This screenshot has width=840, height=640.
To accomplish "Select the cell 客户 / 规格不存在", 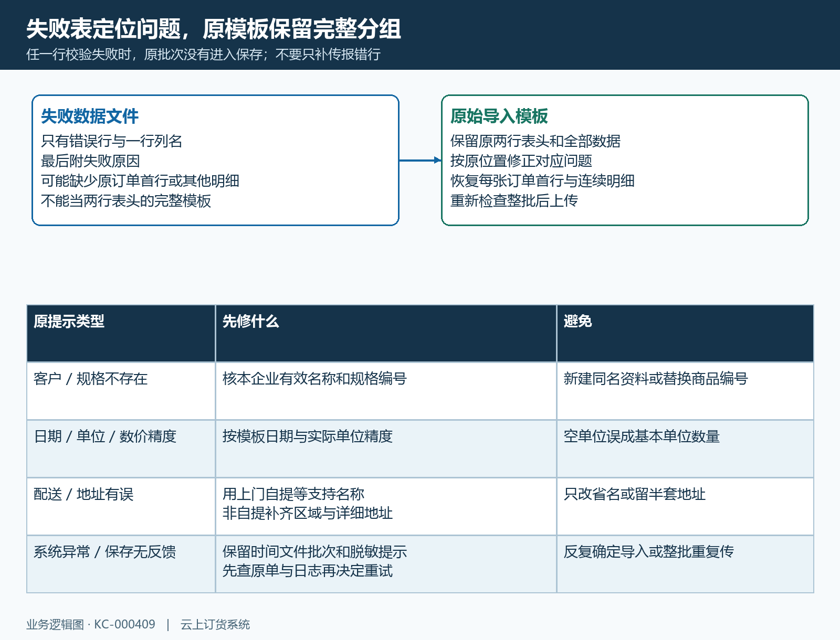I will [x=121, y=391].
